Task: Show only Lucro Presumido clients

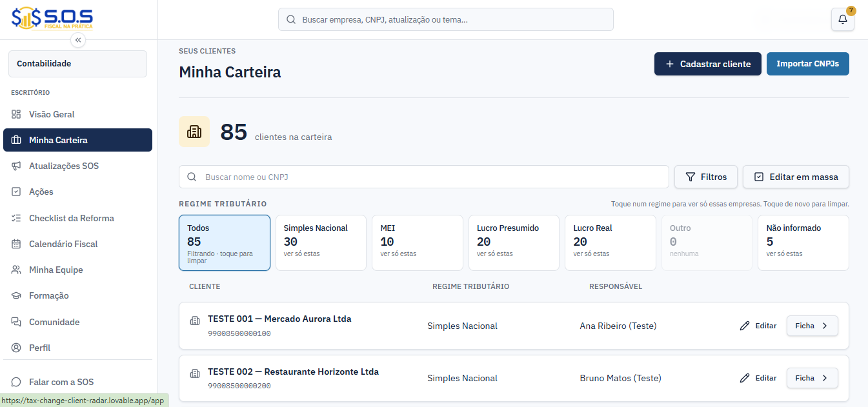Action: pos(514,243)
